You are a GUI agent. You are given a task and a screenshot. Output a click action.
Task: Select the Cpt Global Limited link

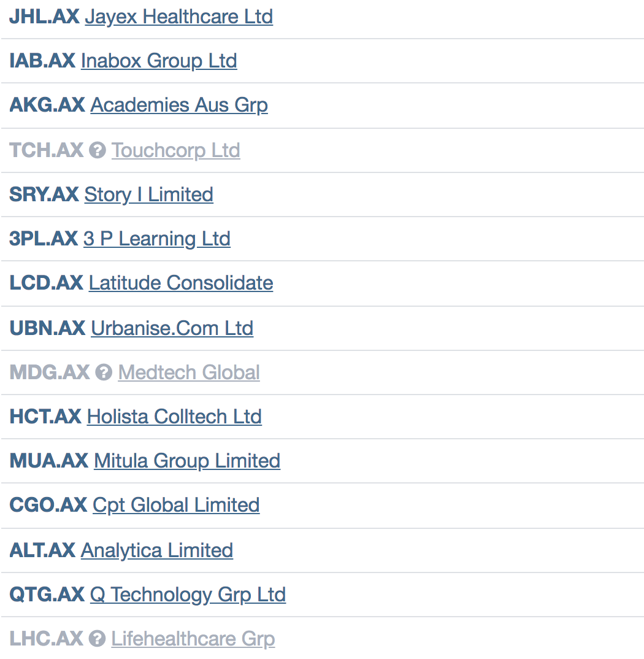tap(176, 505)
